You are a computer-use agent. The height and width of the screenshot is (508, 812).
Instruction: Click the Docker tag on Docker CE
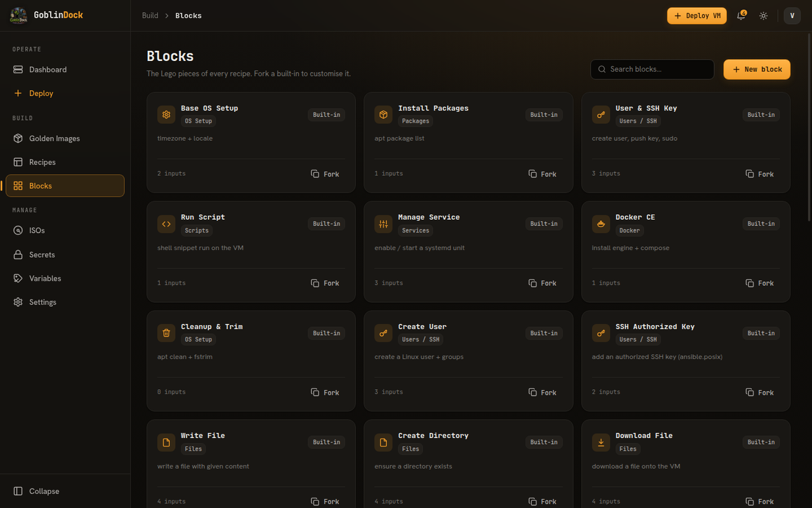click(x=629, y=231)
